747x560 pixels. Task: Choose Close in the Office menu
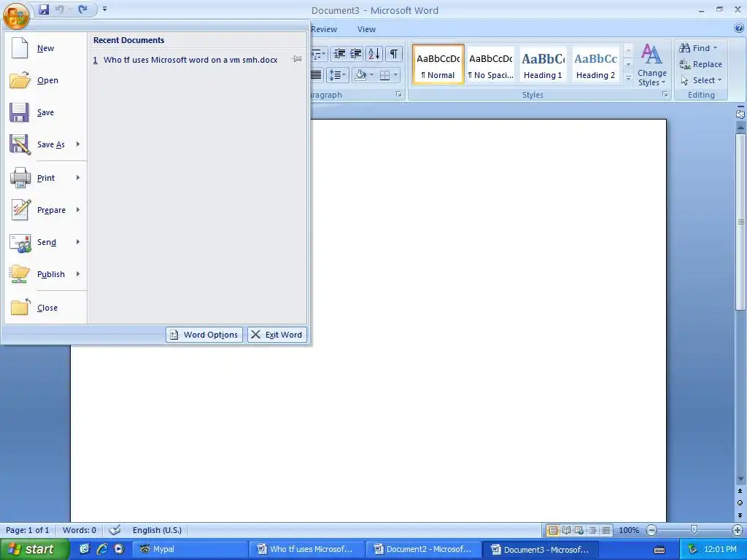45,308
